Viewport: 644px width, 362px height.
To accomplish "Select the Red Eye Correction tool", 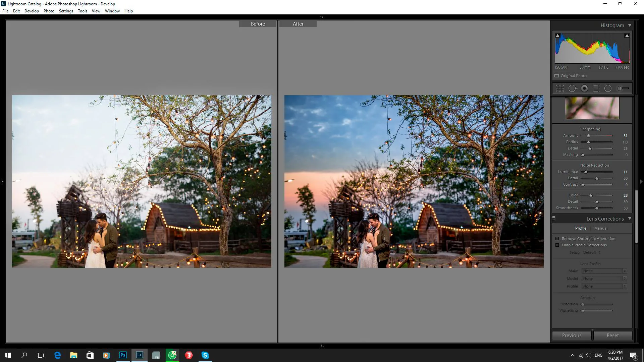I will (x=585, y=88).
